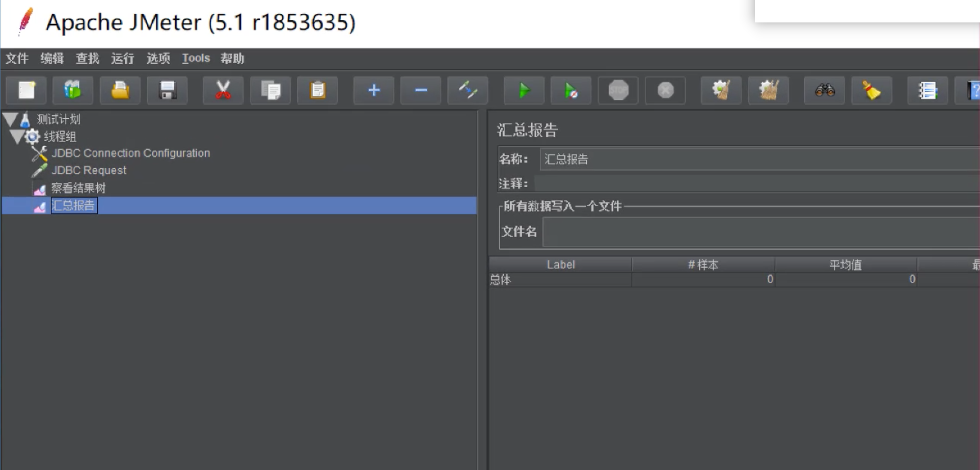Click the Function Helper list icon
Screen dimensions: 980x470
click(x=928, y=91)
